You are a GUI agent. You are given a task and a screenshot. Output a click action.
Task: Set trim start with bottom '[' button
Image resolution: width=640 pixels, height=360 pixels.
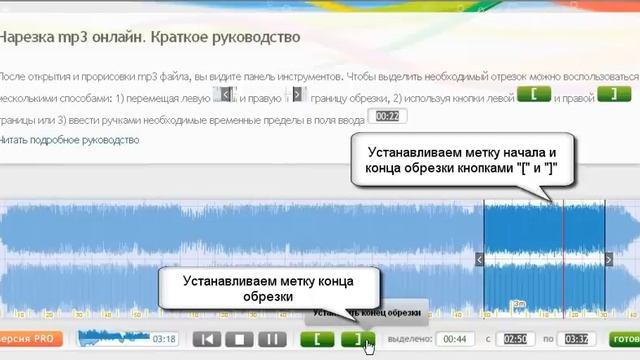point(317,339)
